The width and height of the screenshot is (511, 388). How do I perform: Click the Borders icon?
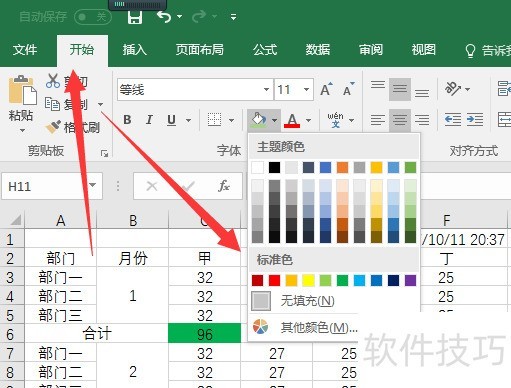(x=214, y=120)
